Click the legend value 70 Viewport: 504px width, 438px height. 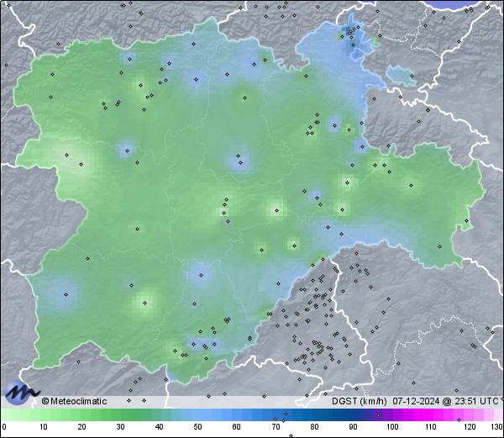(276, 427)
